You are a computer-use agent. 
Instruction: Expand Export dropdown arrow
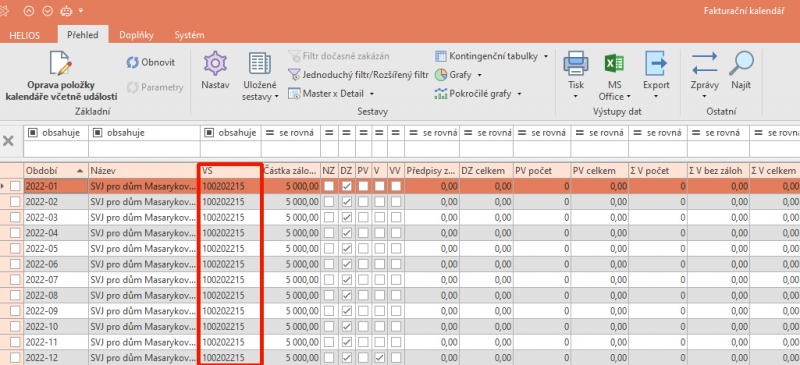tap(656, 96)
